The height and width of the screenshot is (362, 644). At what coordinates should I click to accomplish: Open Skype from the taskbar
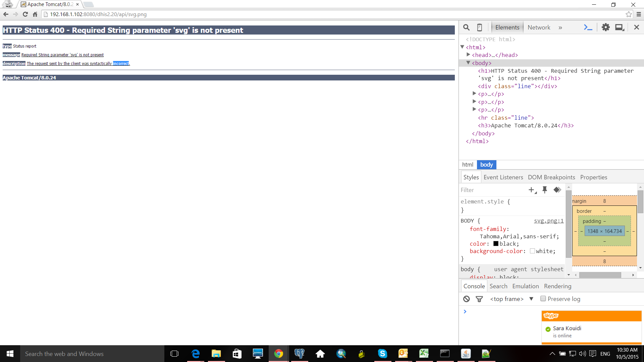(382, 354)
